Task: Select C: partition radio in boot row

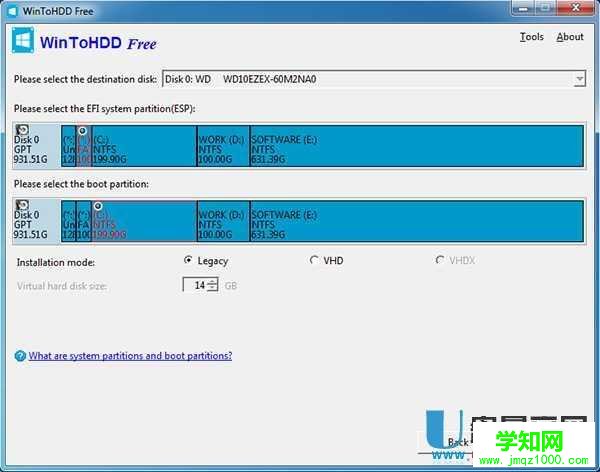Action: click(x=98, y=206)
